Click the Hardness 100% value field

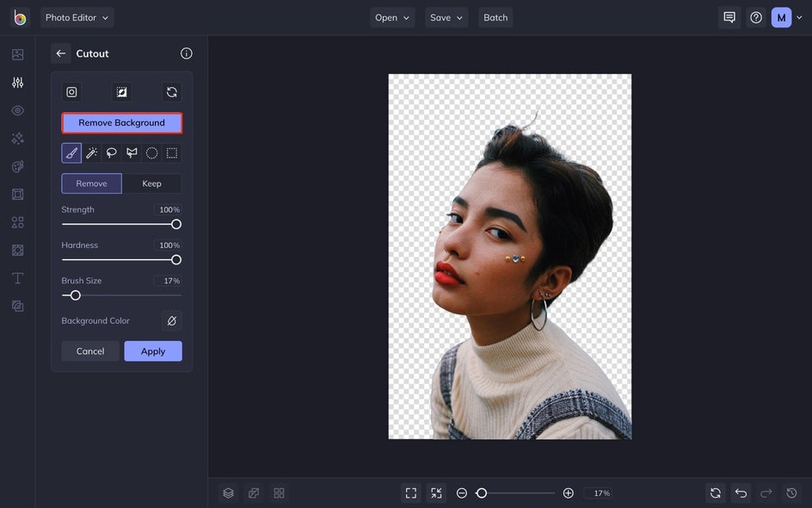point(168,245)
